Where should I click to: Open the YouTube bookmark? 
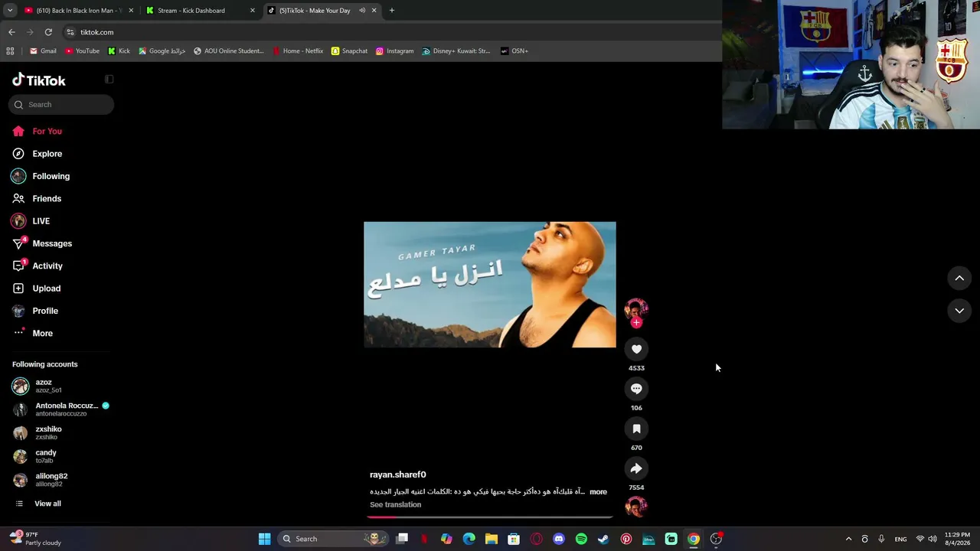pos(83,51)
